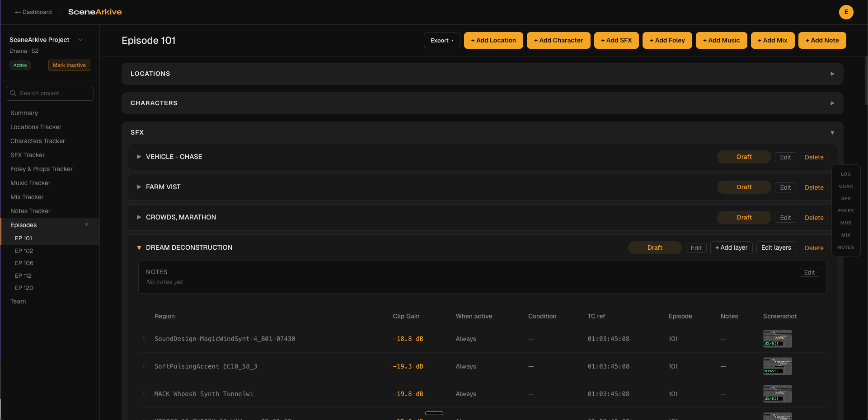Click Add Location button
This screenshot has height=420, width=868.
(493, 40)
